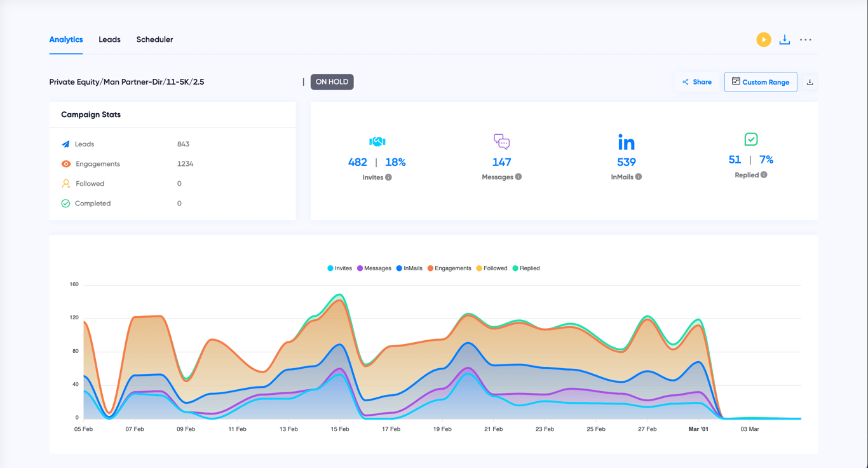Click the info icon next to Messages
This screenshot has height=468, width=868.
(519, 177)
